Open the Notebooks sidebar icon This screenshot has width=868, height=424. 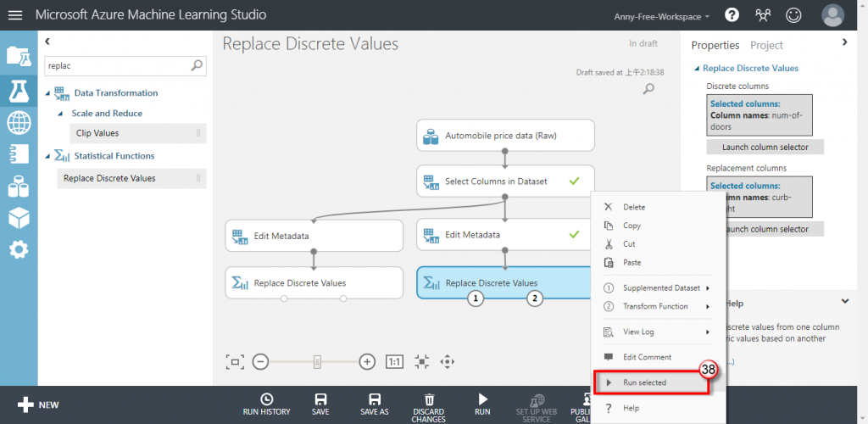point(19,153)
